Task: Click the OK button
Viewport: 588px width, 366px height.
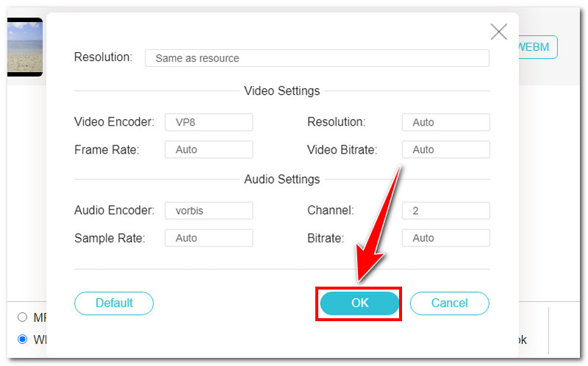Action: pos(359,303)
